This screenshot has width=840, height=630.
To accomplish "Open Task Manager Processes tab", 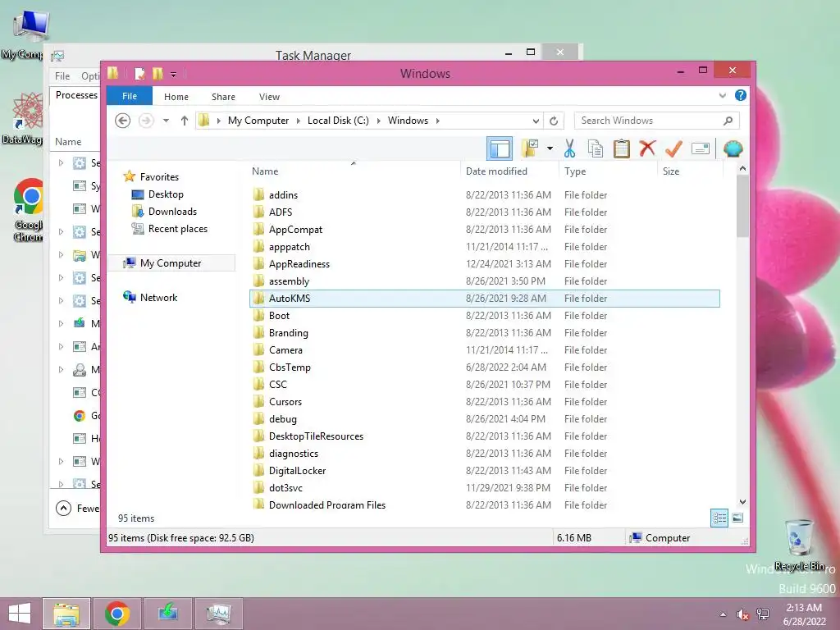I will click(x=76, y=95).
